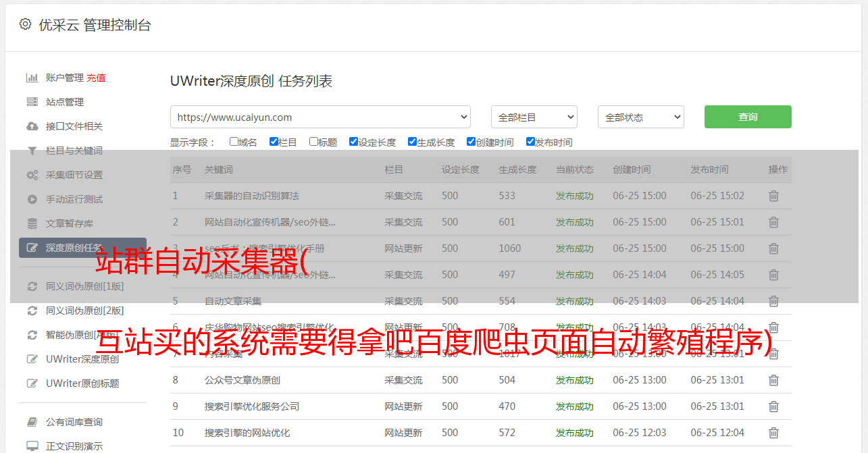Click the cloud upload icon for 接口文件相关
868x453 pixels.
tap(32, 126)
